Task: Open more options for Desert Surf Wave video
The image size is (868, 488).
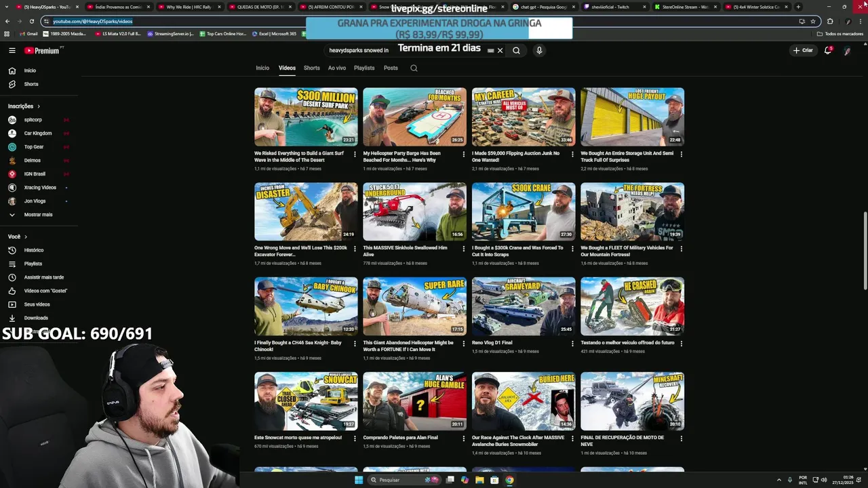Action: 355,154
